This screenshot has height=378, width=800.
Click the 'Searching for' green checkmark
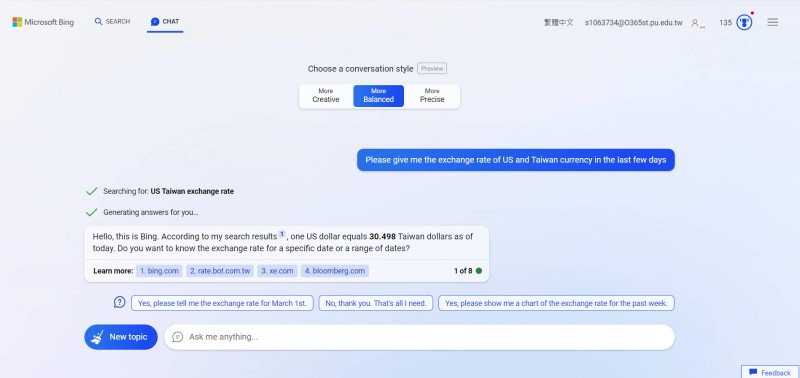tap(91, 191)
